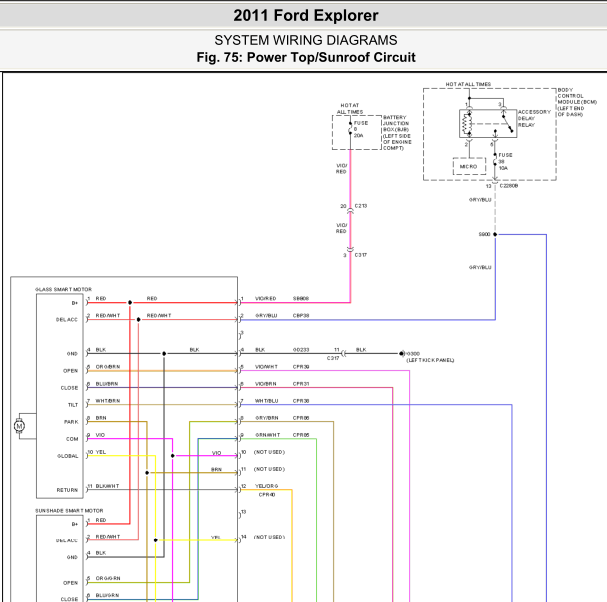
Task: Click the 'WHT/BLU' wire label
Action: (266, 401)
